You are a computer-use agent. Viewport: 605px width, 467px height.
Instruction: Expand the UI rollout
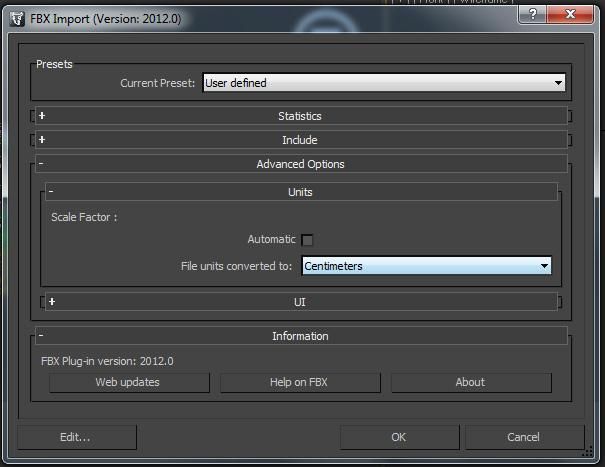pyautogui.click(x=301, y=302)
